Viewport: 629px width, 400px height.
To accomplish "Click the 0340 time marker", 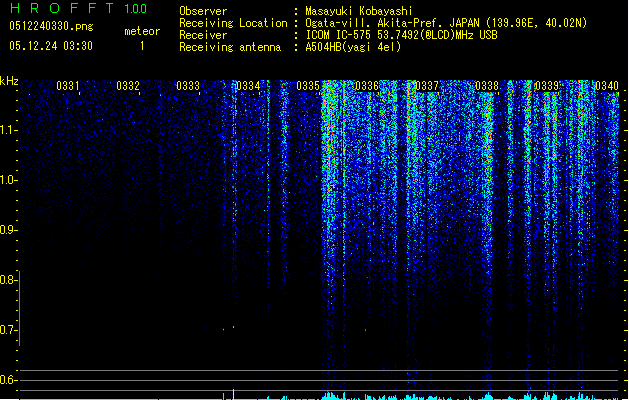I will (x=607, y=86).
